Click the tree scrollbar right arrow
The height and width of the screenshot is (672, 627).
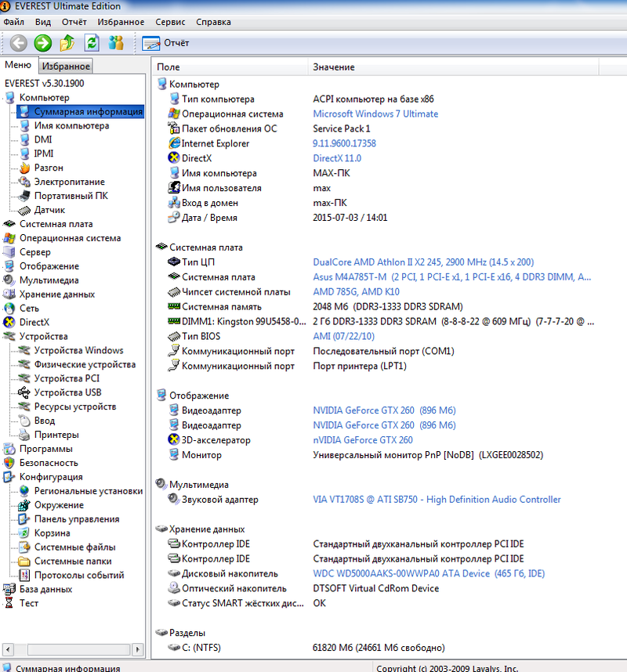coord(138,649)
